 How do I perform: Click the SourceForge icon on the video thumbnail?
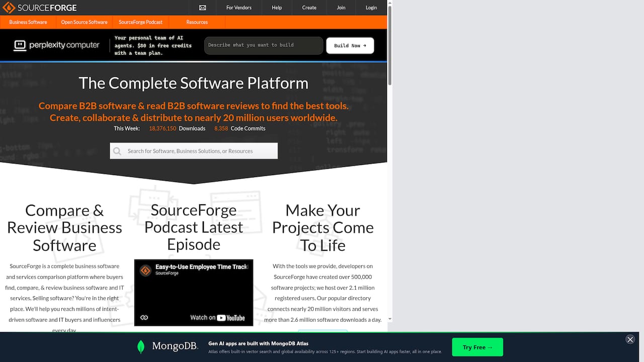(x=145, y=271)
